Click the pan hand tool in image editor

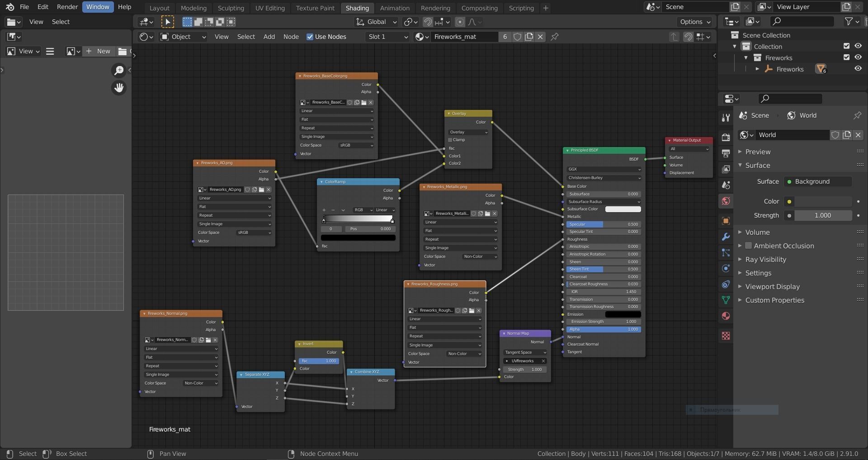[119, 88]
